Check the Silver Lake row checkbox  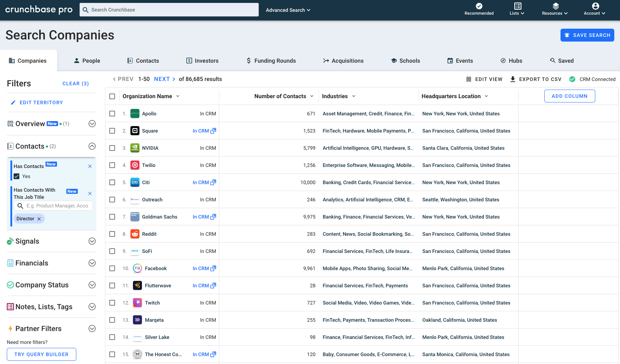[112, 337]
